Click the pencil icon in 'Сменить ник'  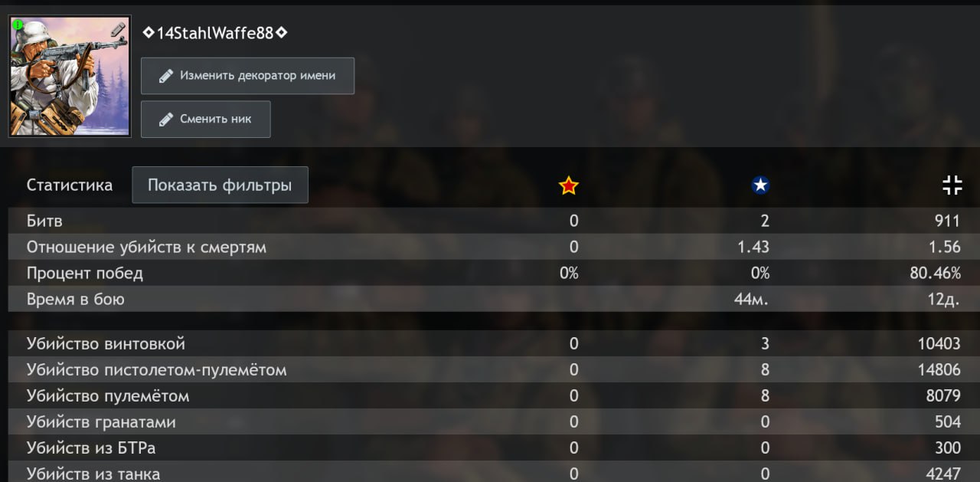tap(165, 120)
